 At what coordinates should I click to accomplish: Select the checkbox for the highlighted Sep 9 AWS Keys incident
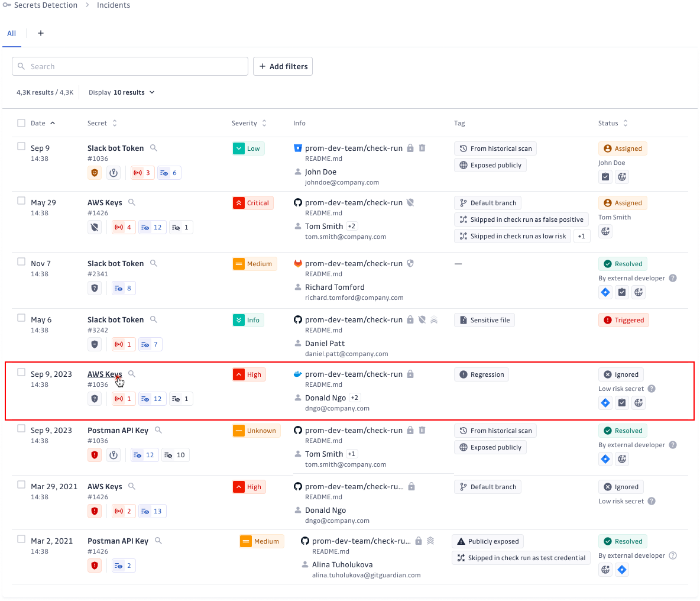pos(21,371)
